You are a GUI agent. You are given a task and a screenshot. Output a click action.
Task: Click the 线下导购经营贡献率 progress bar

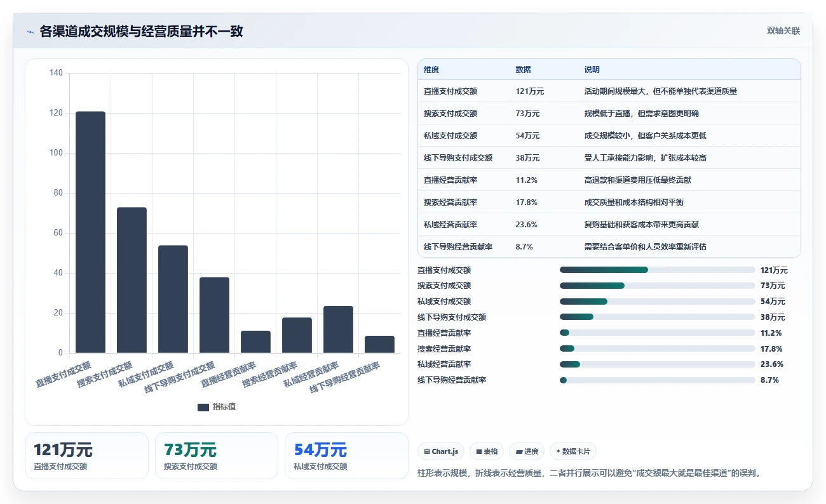pos(657,380)
